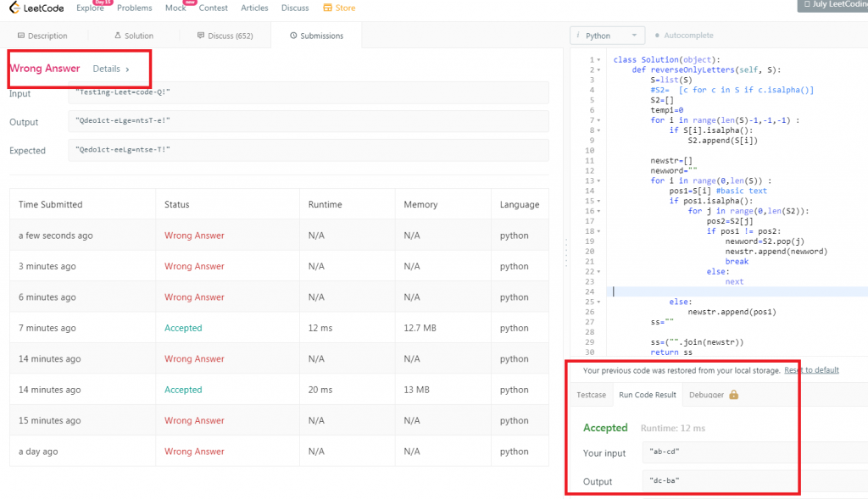Click the Store shop icon
This screenshot has height=499, width=868.
click(x=327, y=8)
